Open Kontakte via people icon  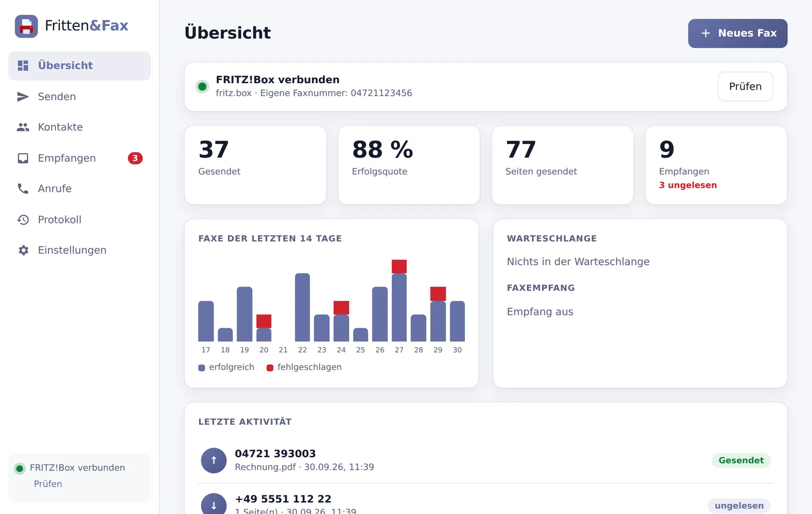(23, 127)
